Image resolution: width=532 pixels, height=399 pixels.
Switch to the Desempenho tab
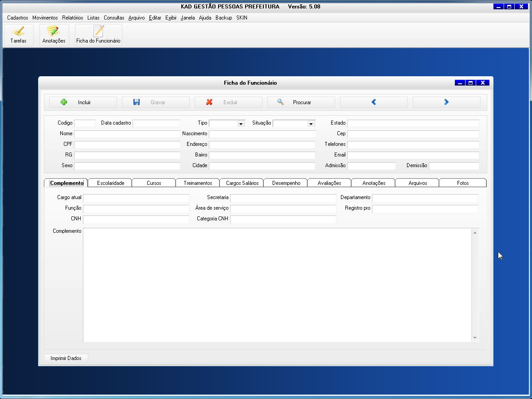tap(286, 183)
